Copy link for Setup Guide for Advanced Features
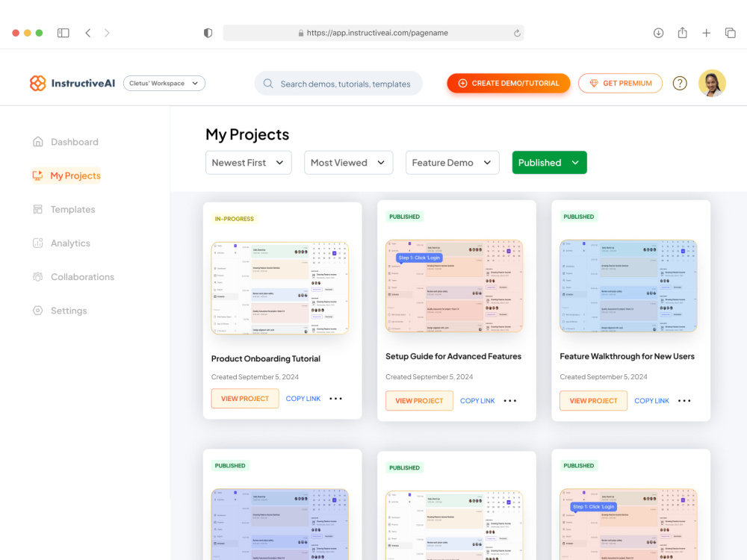Screen dimensions: 747x560 click(477, 401)
